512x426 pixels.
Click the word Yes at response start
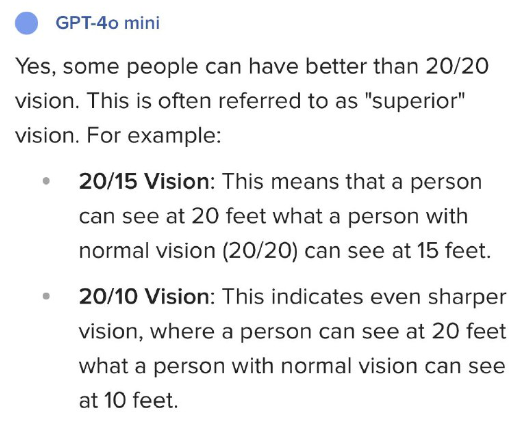pos(34,66)
